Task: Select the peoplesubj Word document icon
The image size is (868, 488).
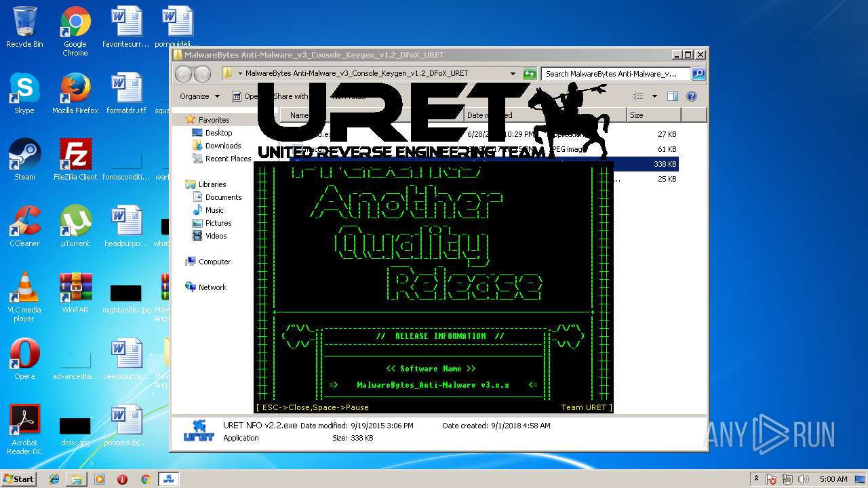Action: coord(126,426)
